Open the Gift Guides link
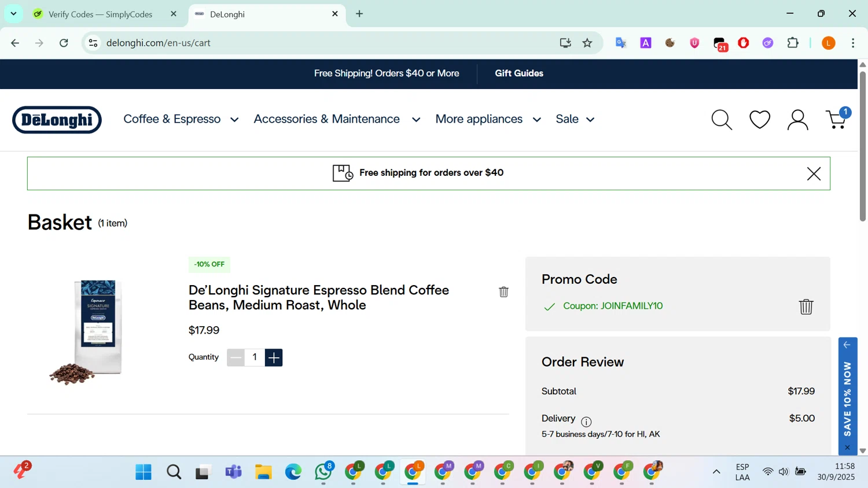868x488 pixels. pos(519,73)
